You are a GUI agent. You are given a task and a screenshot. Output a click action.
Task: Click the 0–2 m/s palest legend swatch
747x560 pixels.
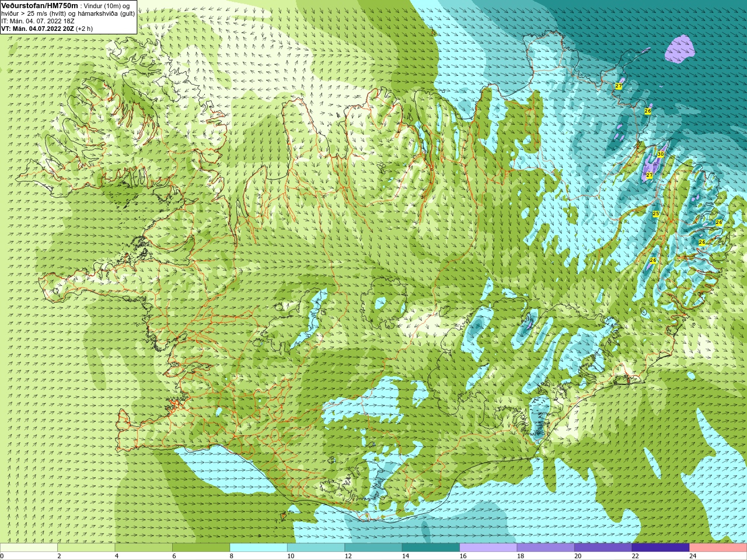tap(29, 548)
